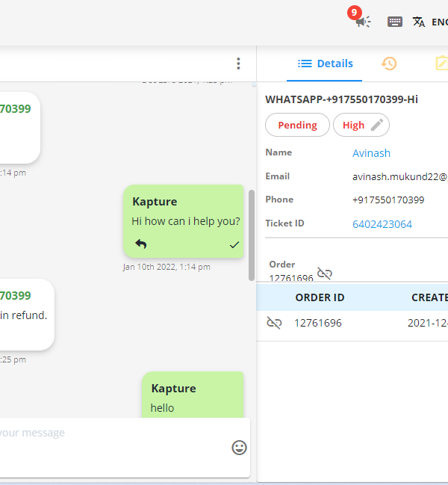Open the language translate icon

[x=419, y=22]
